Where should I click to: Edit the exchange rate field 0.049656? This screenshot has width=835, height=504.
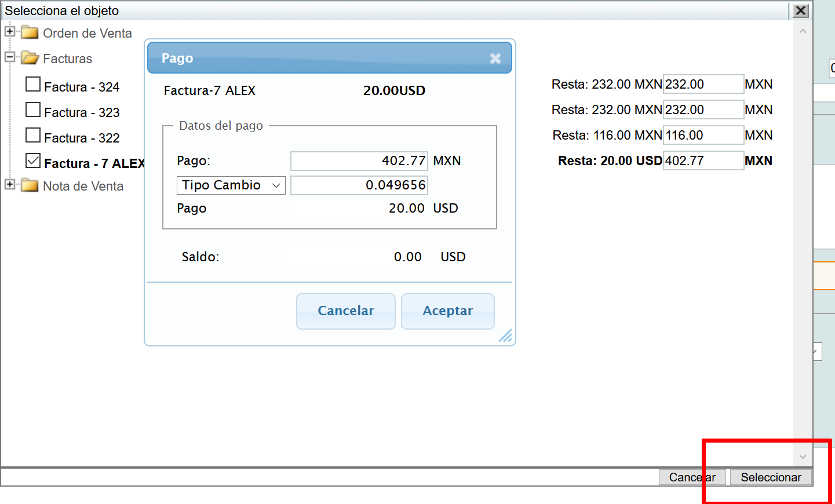pyautogui.click(x=359, y=185)
